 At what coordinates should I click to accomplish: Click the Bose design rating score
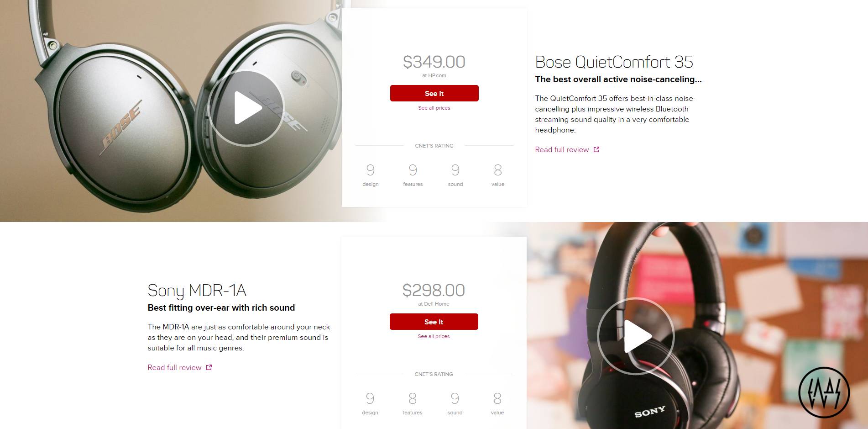point(371,170)
